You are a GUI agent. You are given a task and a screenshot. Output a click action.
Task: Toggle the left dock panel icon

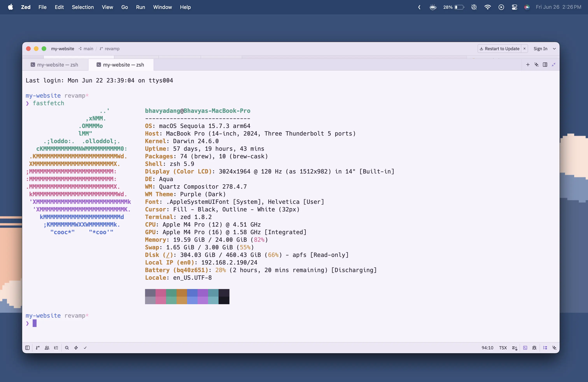click(27, 348)
